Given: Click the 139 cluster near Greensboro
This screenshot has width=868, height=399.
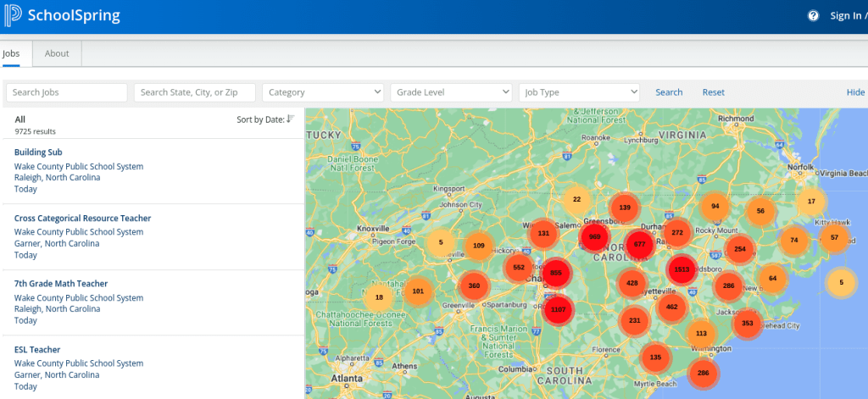Looking at the screenshot, I should pos(625,208).
